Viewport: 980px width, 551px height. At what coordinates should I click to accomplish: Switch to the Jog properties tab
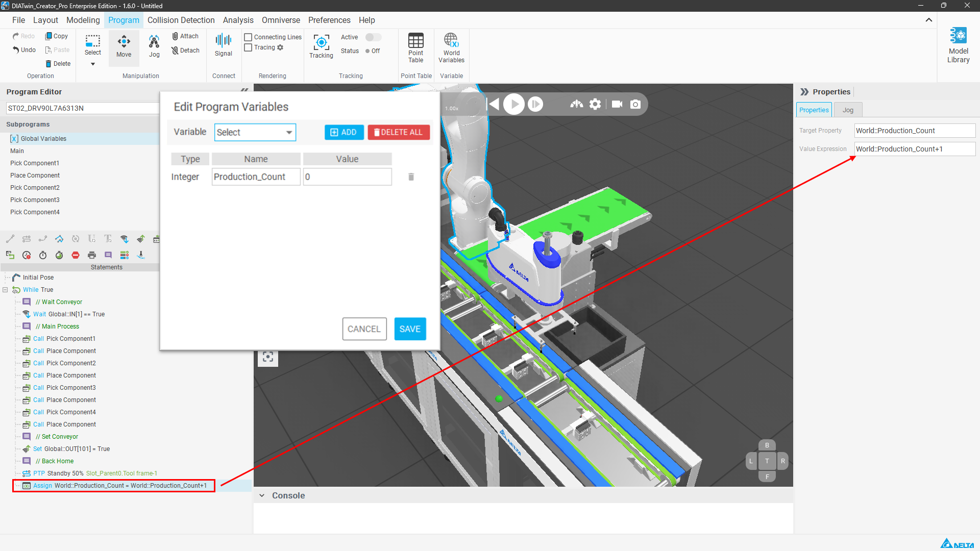[x=848, y=110]
